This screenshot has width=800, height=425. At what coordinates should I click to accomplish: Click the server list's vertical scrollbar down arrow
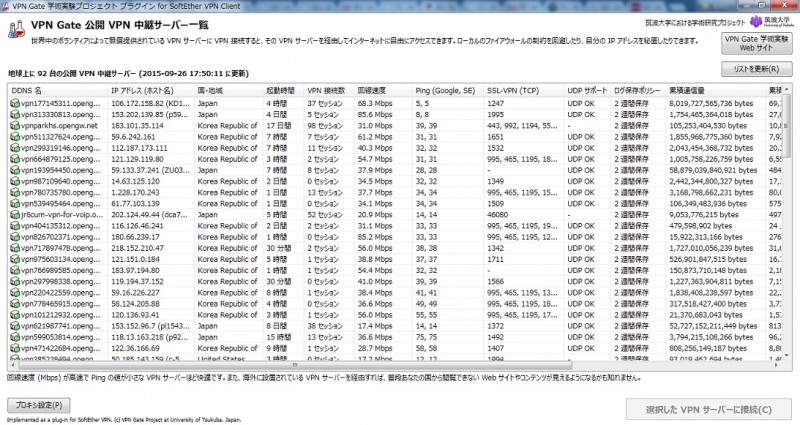(x=787, y=356)
